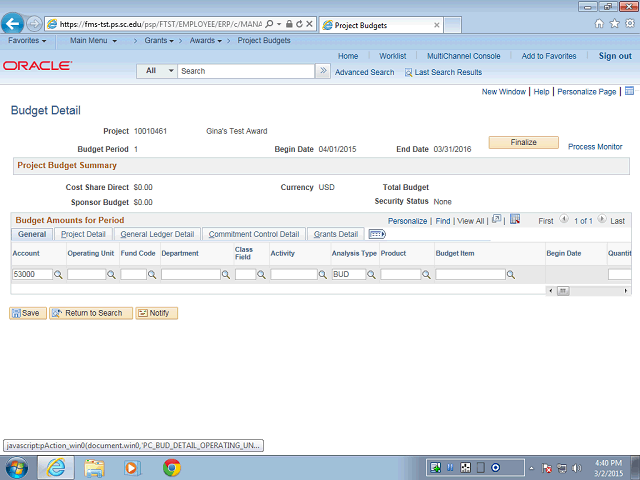The height and width of the screenshot is (480, 640).
Task: Open lookup for the Operating Unit field
Action: click(x=111, y=275)
